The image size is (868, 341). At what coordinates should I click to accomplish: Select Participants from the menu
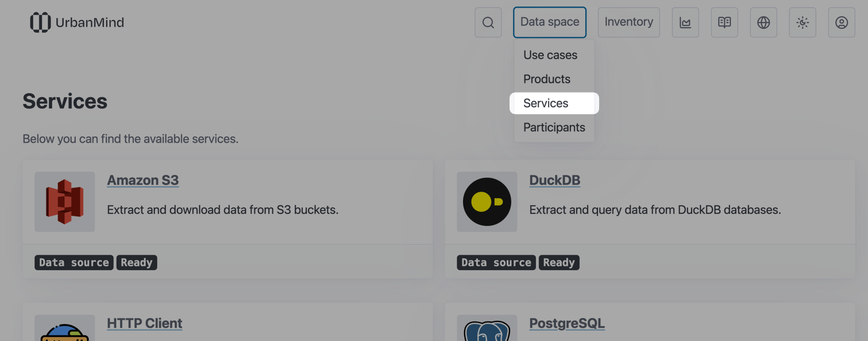(554, 128)
